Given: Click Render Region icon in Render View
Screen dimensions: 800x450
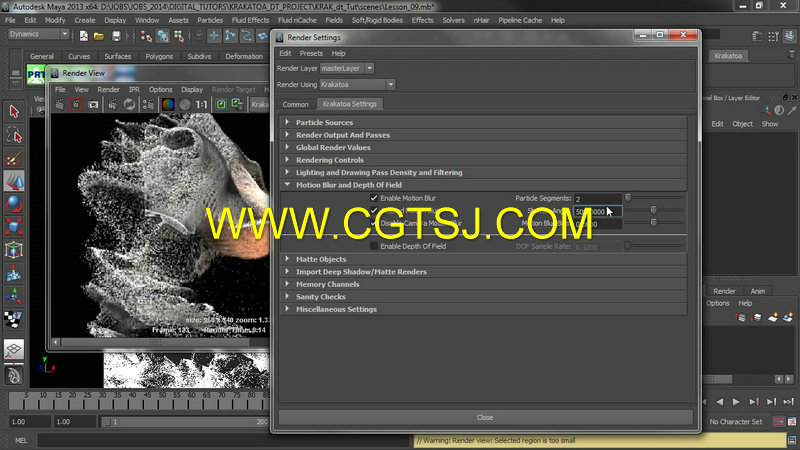Looking at the screenshot, I should (76, 105).
